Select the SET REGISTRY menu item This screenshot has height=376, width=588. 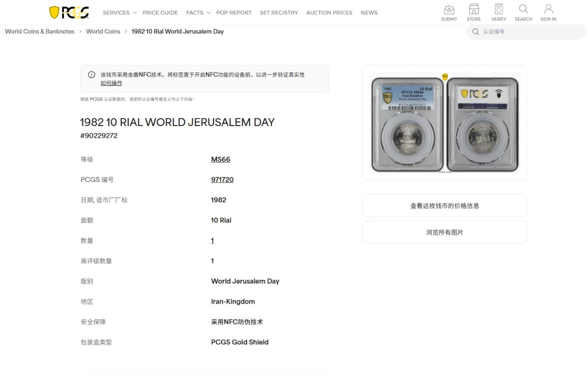[278, 13]
